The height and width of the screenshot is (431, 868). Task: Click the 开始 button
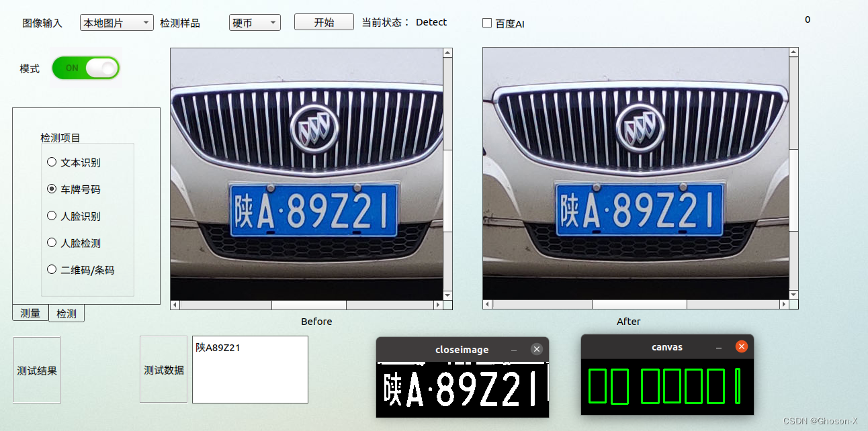(324, 22)
